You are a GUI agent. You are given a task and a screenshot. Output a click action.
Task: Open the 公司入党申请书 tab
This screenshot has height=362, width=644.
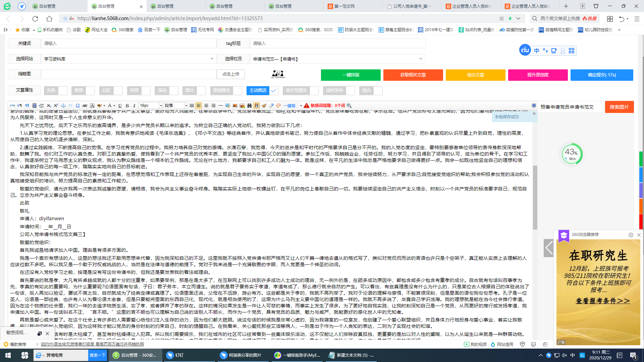(411, 6)
